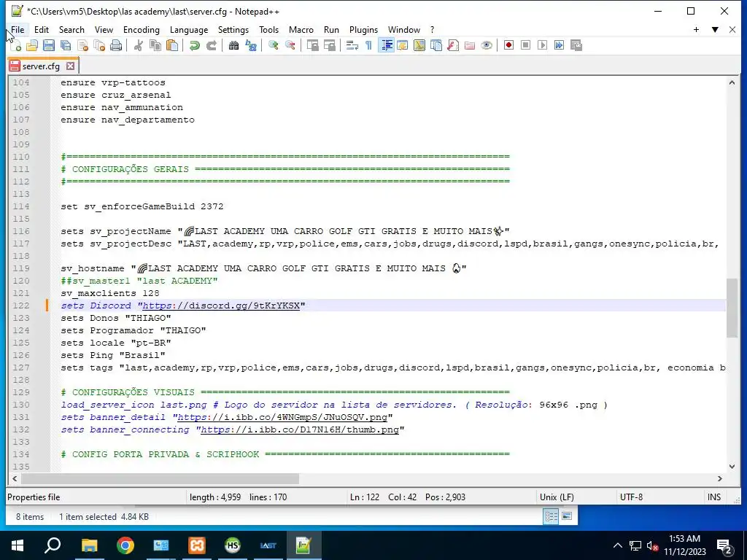This screenshot has height=560, width=747.
Task: Open Find with the binoculars icon
Action: coord(233,45)
